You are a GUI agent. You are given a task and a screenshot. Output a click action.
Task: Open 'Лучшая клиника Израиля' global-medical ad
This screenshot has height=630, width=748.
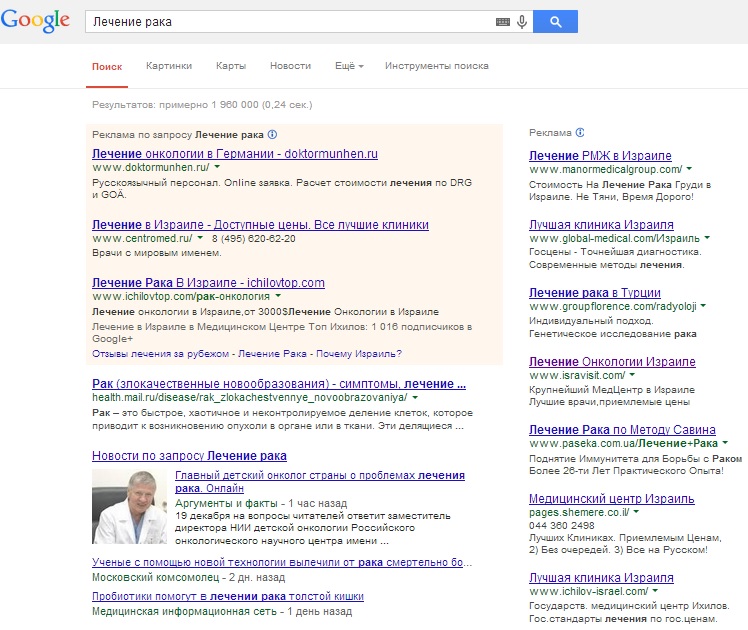point(602,224)
